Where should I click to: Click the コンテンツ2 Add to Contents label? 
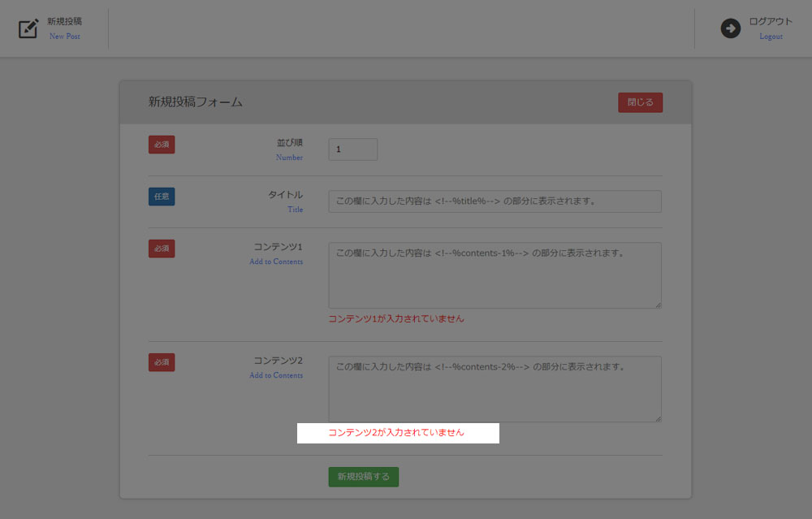[x=276, y=367]
